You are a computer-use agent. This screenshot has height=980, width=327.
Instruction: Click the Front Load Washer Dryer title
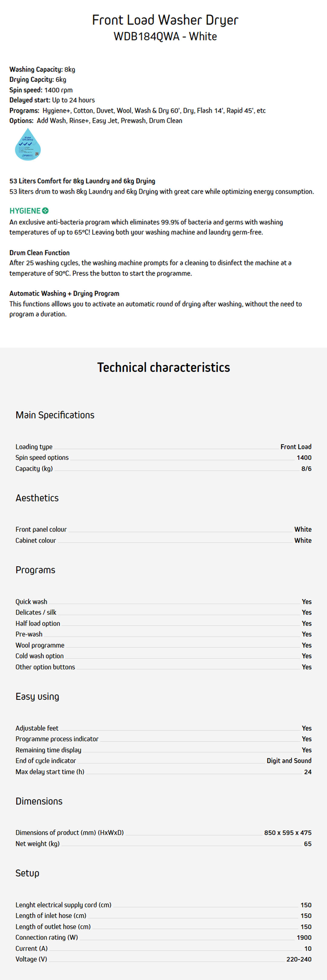(x=165, y=20)
